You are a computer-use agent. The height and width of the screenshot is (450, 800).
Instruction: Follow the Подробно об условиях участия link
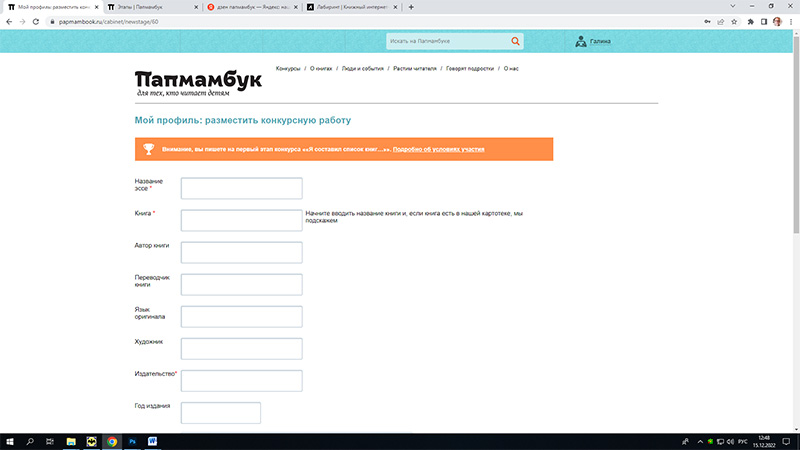(x=439, y=149)
